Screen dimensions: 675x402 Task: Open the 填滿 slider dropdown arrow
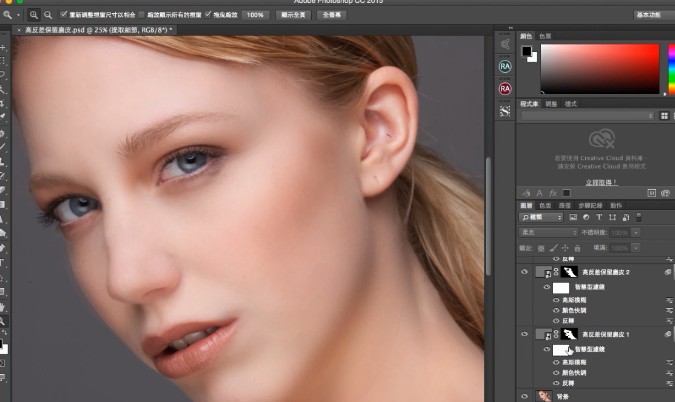pyautogui.click(x=635, y=248)
